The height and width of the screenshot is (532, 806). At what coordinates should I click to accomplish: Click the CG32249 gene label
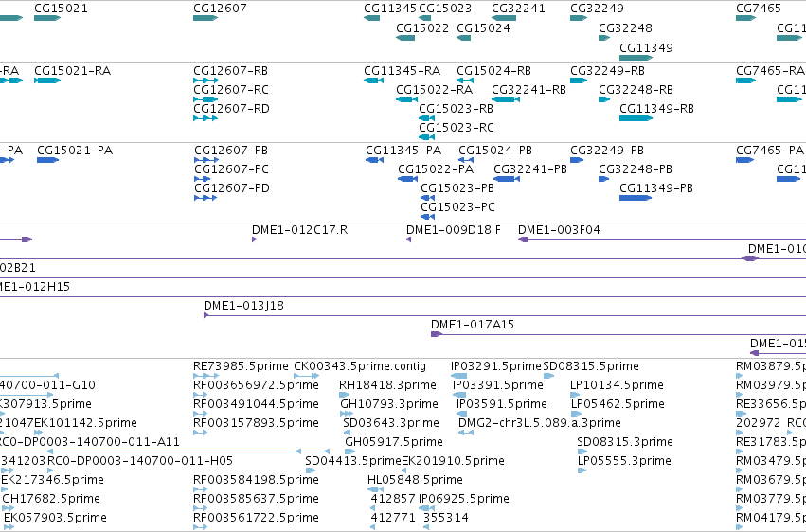click(597, 9)
